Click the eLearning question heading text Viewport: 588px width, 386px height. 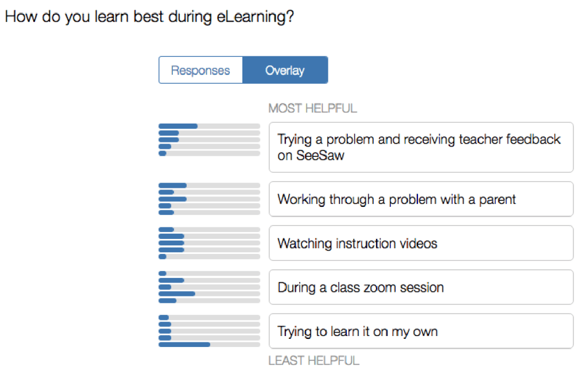point(149,17)
